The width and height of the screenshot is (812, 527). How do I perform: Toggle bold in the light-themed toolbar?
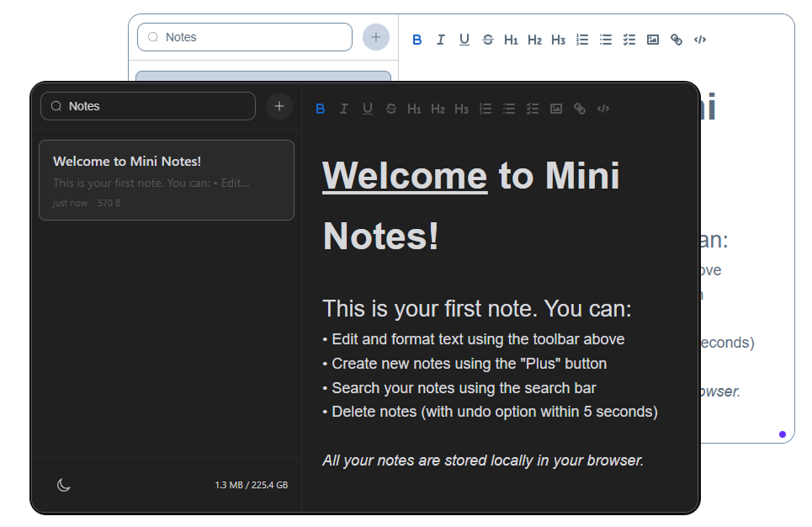417,39
